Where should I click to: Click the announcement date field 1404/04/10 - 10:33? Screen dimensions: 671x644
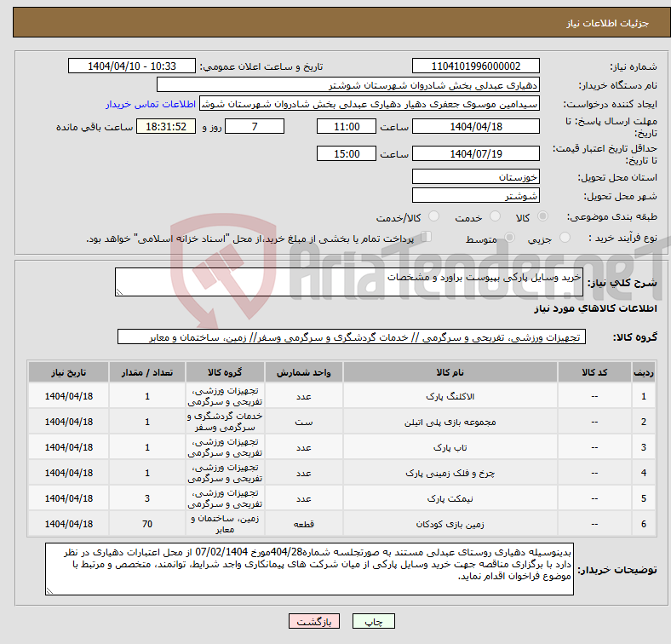point(132,66)
